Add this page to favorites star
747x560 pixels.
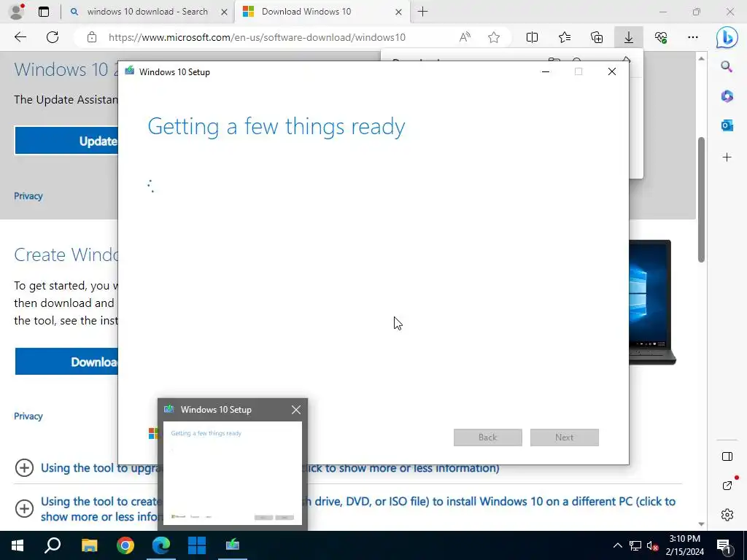pos(494,37)
